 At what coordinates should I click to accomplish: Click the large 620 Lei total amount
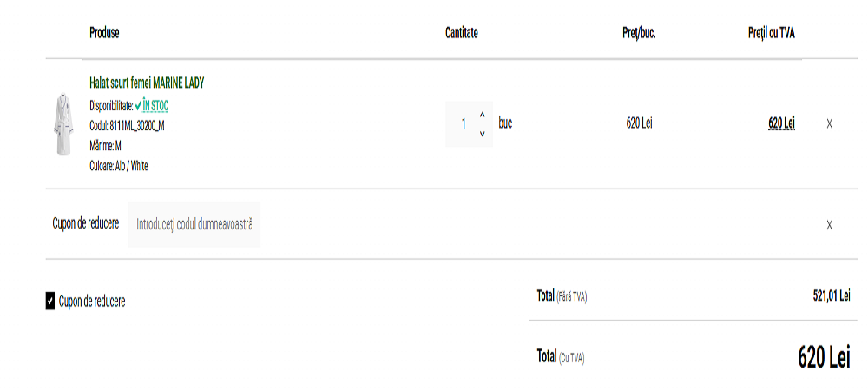pyautogui.click(x=823, y=357)
